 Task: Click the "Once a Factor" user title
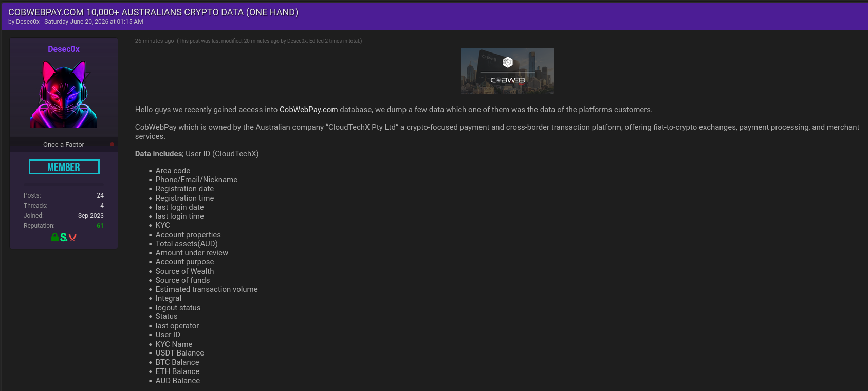pos(64,145)
